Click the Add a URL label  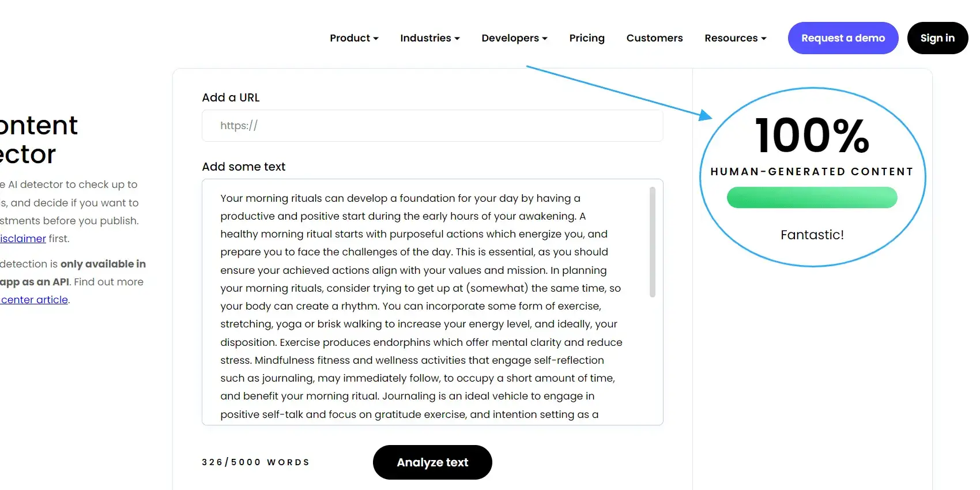point(231,97)
